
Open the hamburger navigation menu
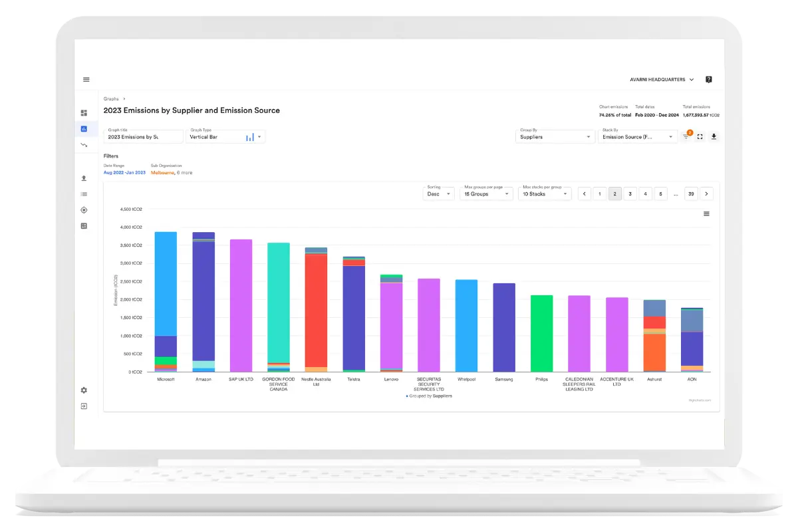[x=86, y=80]
